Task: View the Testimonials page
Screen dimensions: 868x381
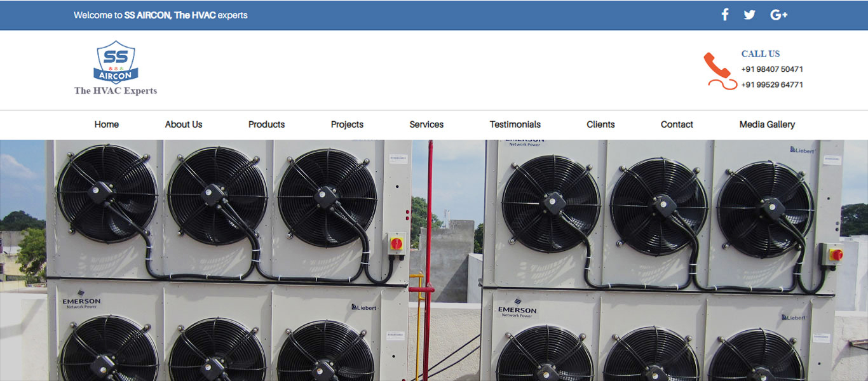Action: click(x=515, y=124)
